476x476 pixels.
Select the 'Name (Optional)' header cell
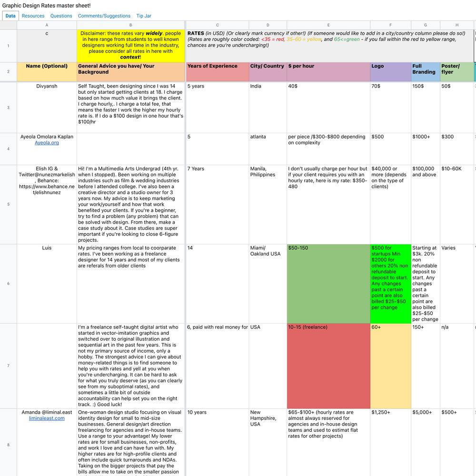[47, 72]
